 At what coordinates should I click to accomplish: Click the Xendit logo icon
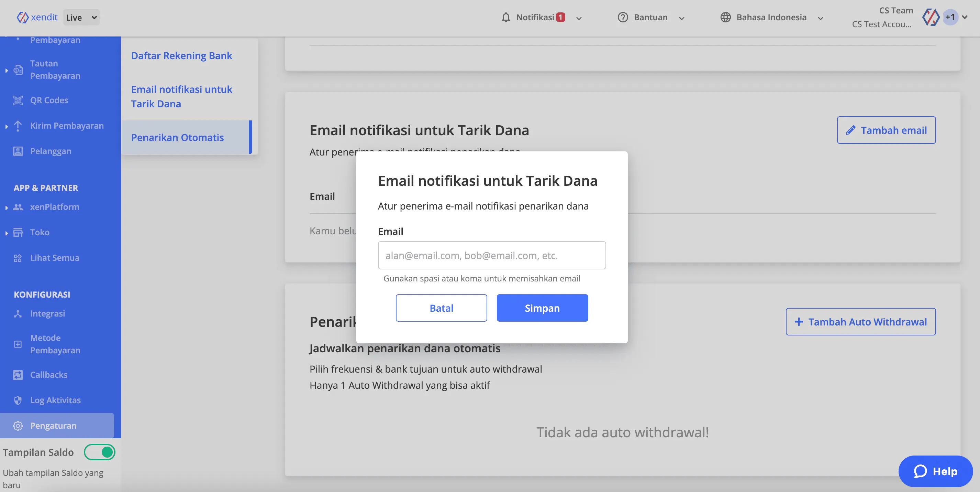(22, 17)
